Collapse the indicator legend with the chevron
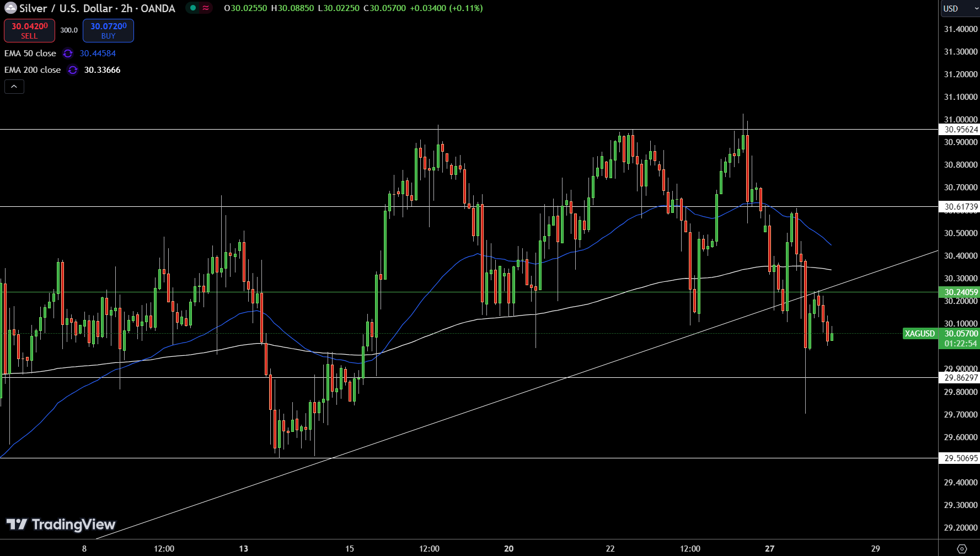 click(14, 87)
